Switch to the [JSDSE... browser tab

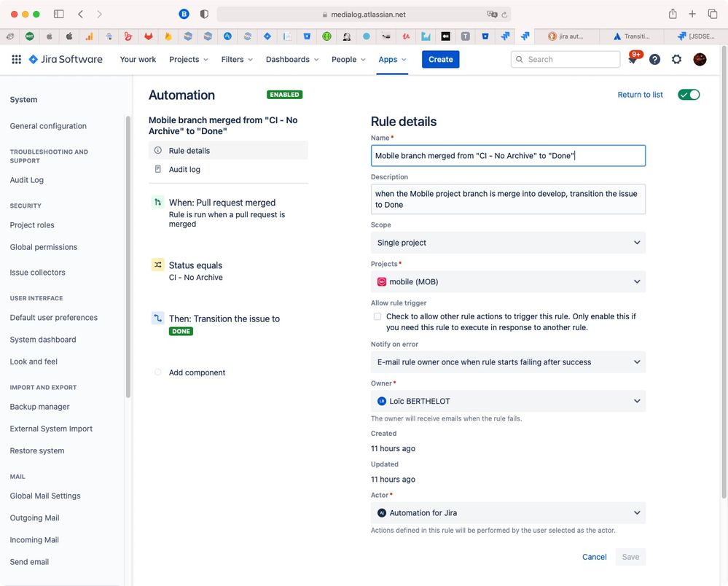pos(695,36)
